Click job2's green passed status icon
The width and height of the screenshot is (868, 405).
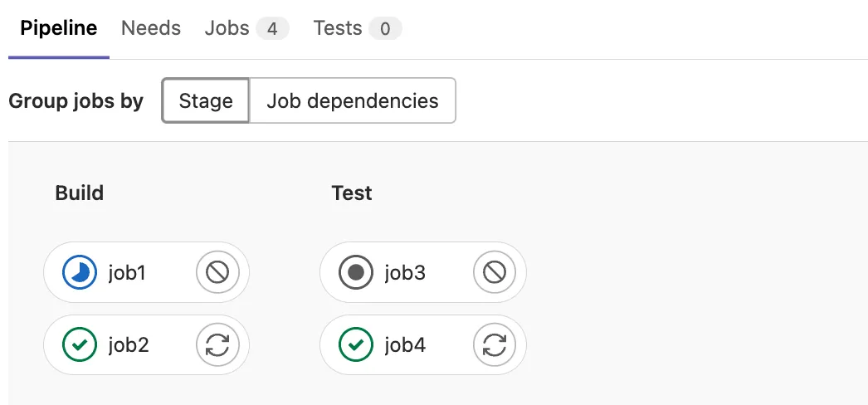[x=79, y=344]
